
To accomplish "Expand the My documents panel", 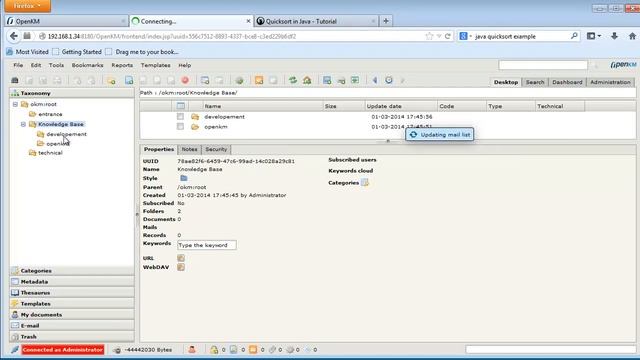I will point(72,315).
